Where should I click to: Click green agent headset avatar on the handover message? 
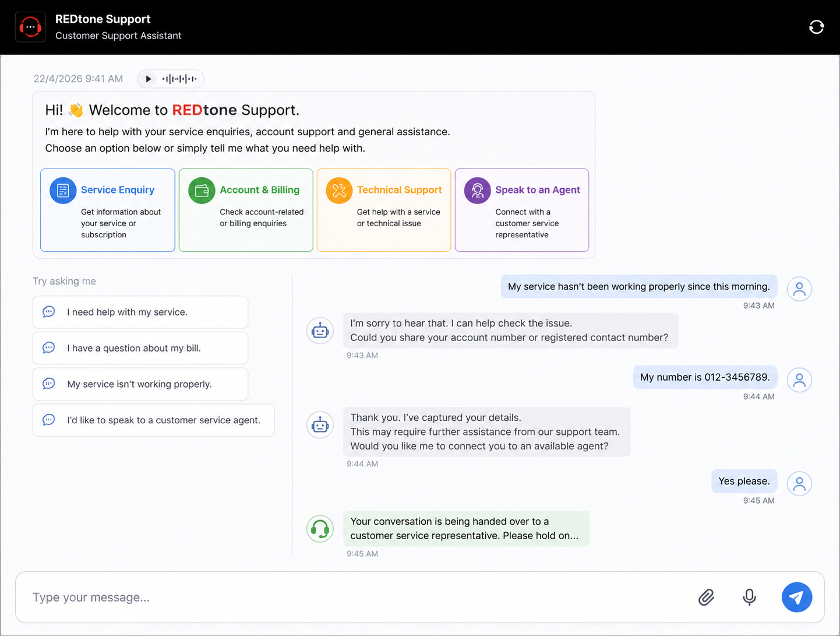(320, 529)
